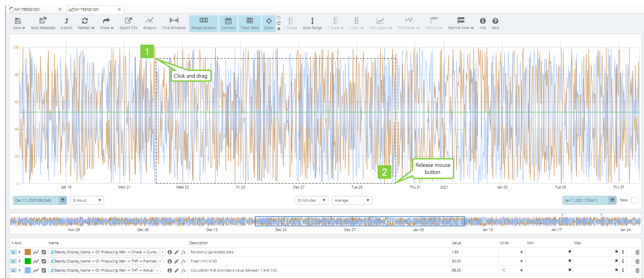Screen dimensions: 644x278
Task: Click the orange Choke trace color swatch
Action: 28,252
